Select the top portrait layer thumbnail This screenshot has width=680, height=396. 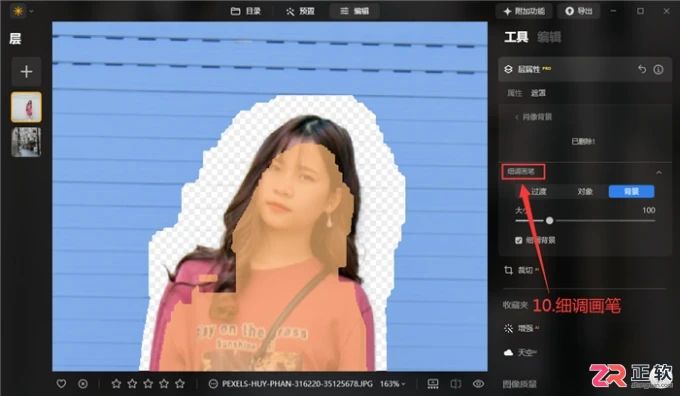click(26, 107)
